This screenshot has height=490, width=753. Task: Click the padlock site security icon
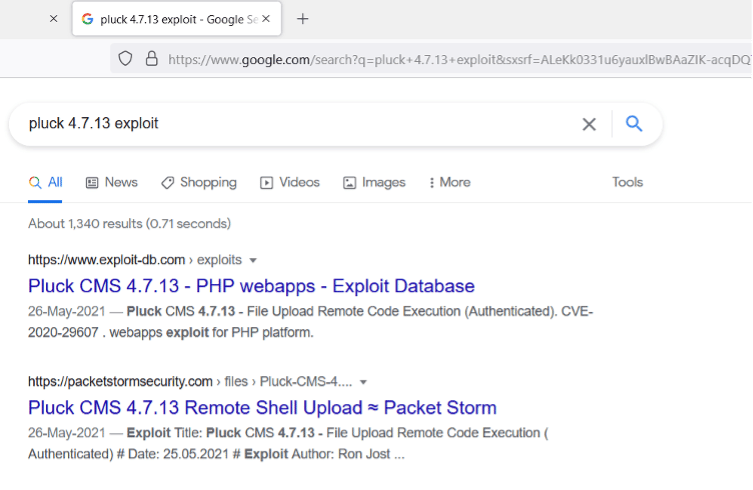[152, 59]
